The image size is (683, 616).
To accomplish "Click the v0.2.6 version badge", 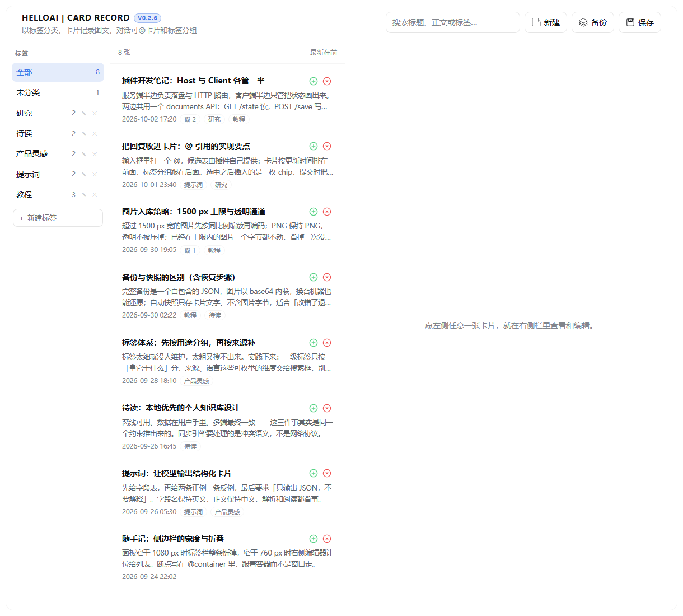I will [147, 18].
